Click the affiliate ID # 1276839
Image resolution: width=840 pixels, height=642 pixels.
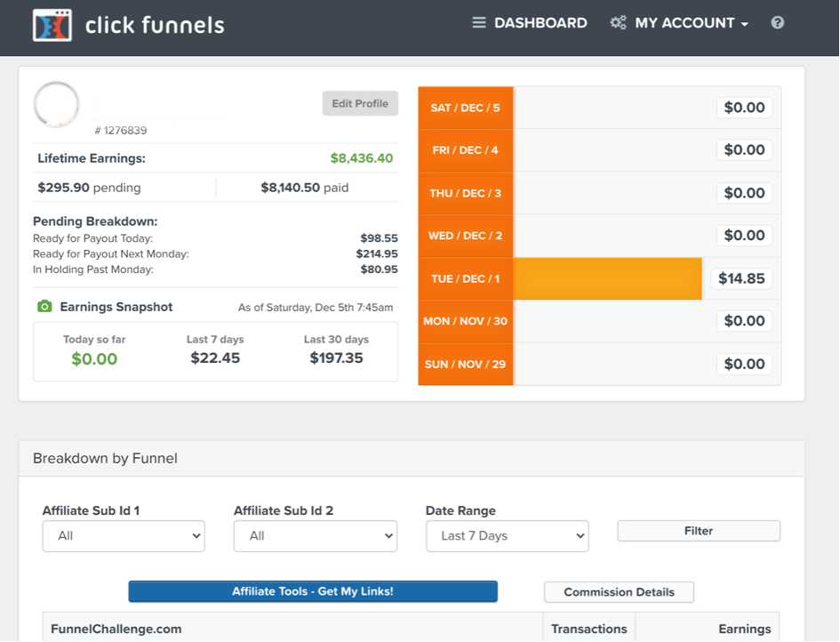tap(121, 130)
